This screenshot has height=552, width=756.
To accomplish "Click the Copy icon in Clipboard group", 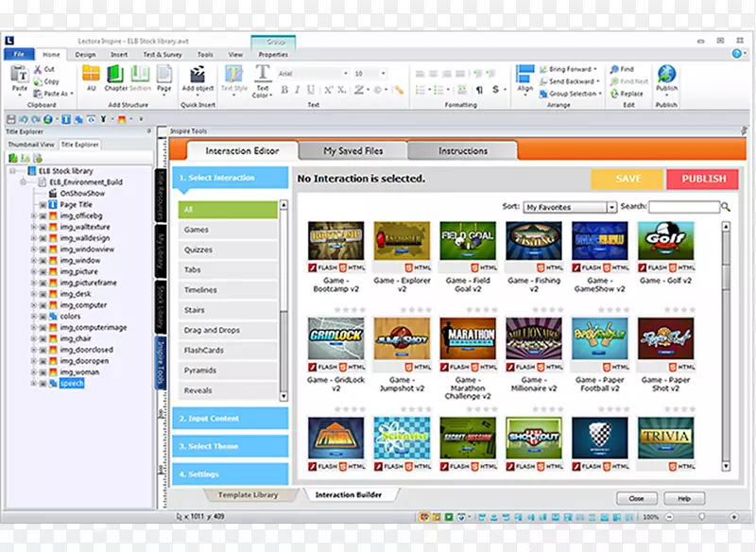I will click(x=38, y=82).
